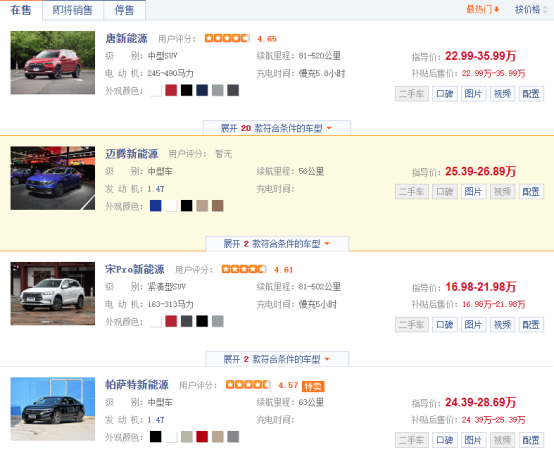The image size is (554, 464).
Task: Select white color swatch for 唐新能源
Action: tap(156, 90)
